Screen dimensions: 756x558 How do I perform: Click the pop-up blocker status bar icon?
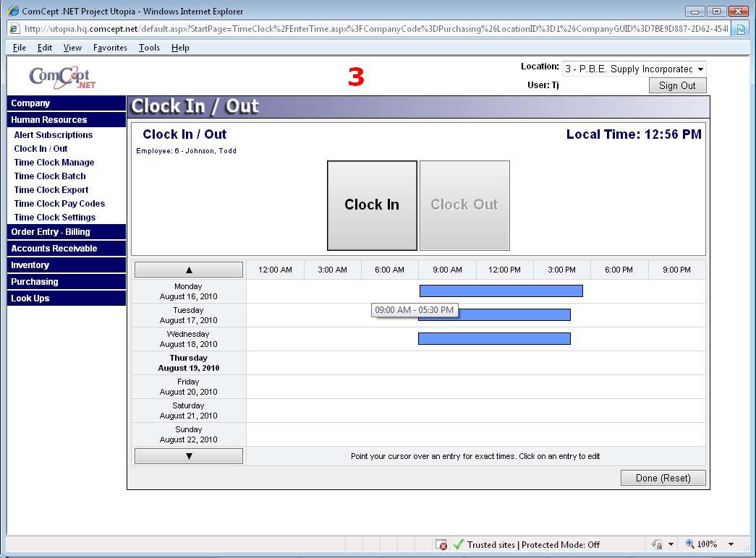[441, 545]
